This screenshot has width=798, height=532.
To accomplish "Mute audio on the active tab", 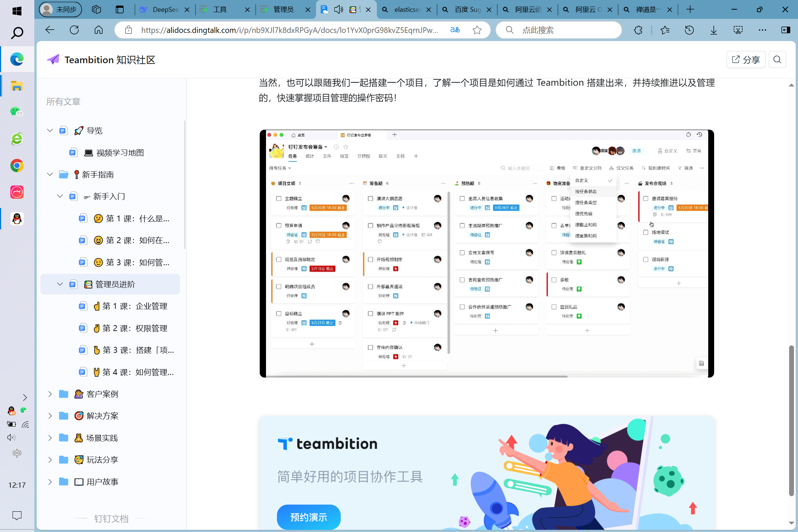I will click(x=338, y=10).
